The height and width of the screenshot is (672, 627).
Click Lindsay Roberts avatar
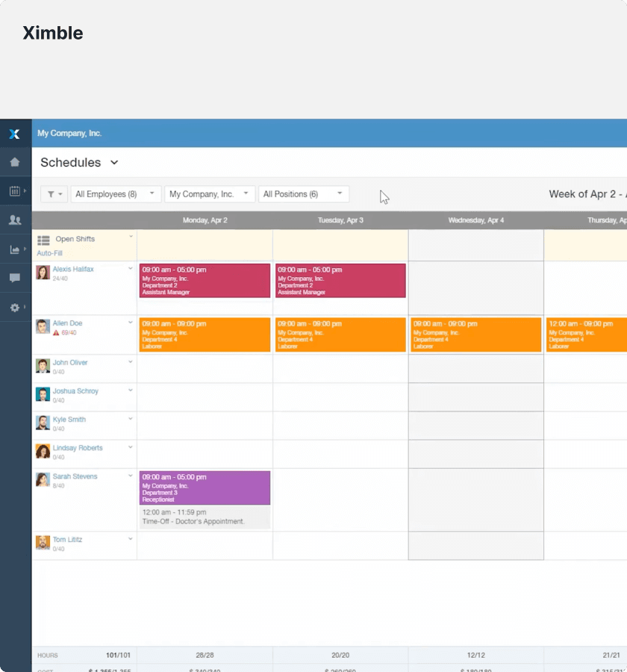43,451
